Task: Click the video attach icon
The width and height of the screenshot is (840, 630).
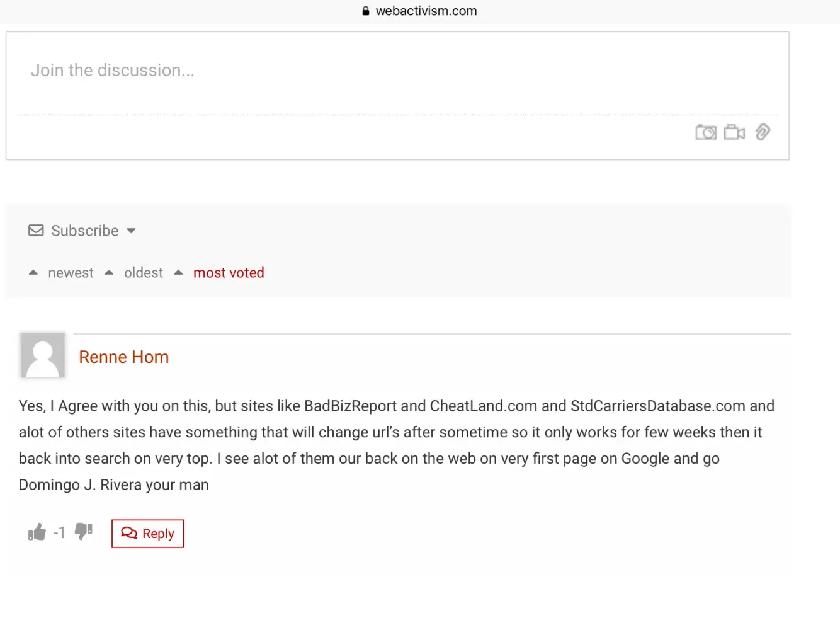Action: (734, 132)
